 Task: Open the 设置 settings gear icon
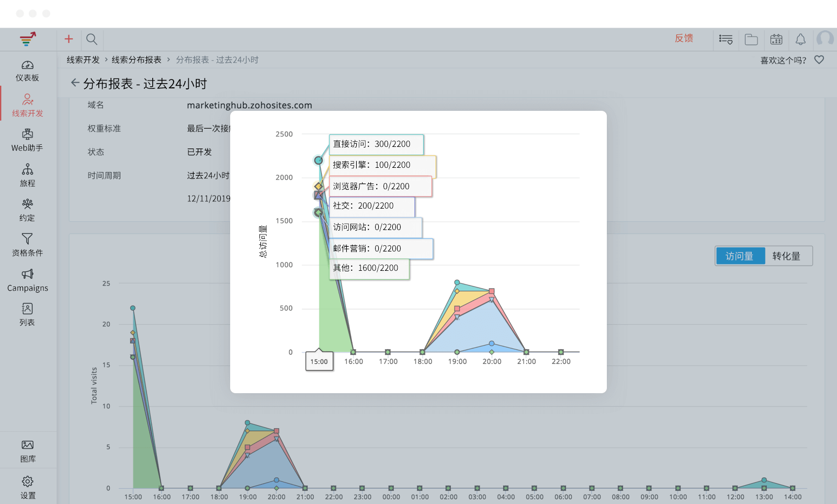tap(27, 482)
